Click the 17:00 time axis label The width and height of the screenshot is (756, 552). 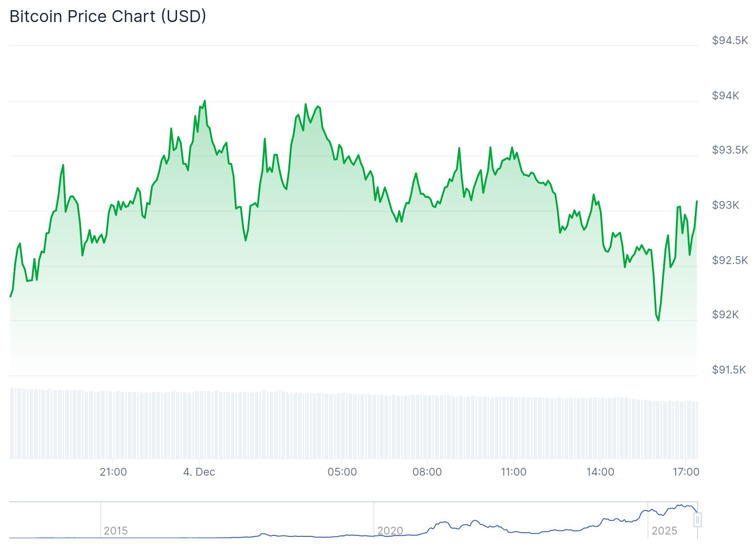[x=686, y=472]
